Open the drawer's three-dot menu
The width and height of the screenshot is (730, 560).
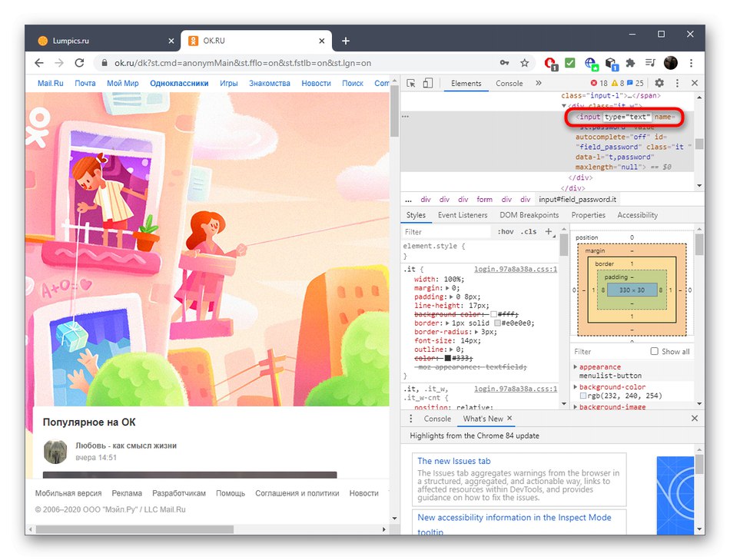coord(410,419)
